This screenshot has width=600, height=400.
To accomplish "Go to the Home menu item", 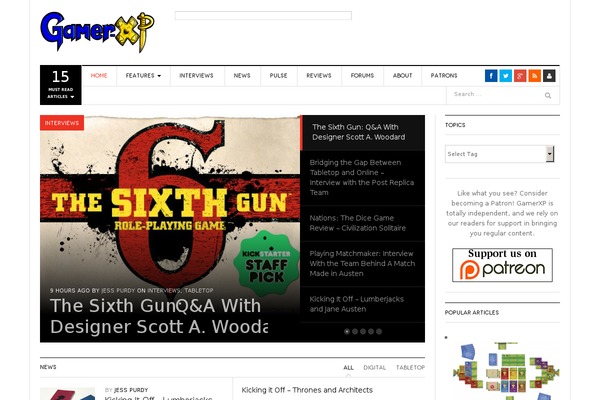I will click(x=99, y=76).
